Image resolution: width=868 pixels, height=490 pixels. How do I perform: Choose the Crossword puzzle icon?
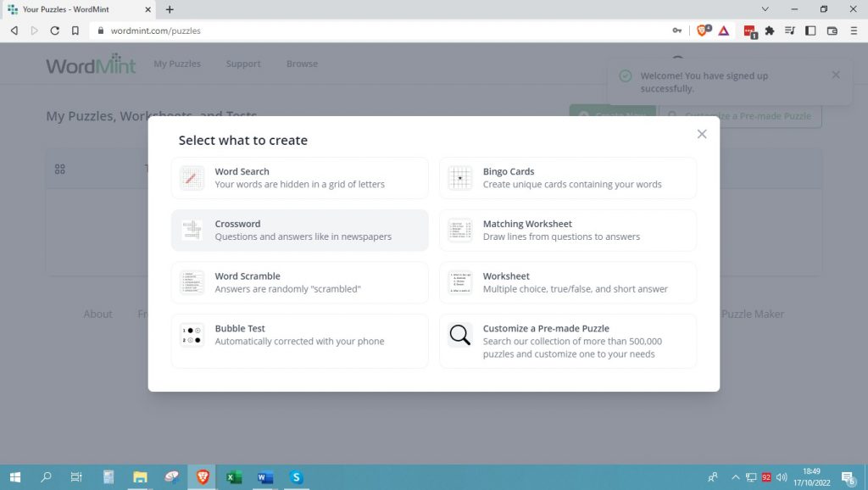(192, 231)
